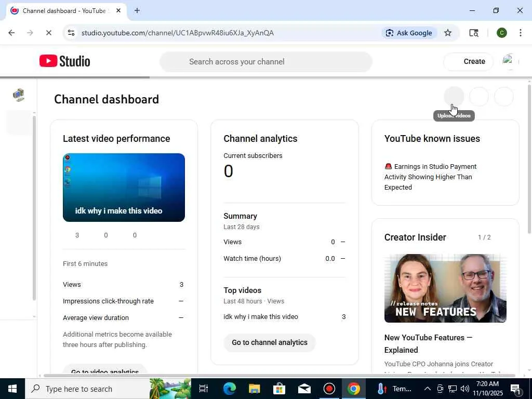Stop page loading with the X button
The image size is (532, 399).
click(x=48, y=33)
